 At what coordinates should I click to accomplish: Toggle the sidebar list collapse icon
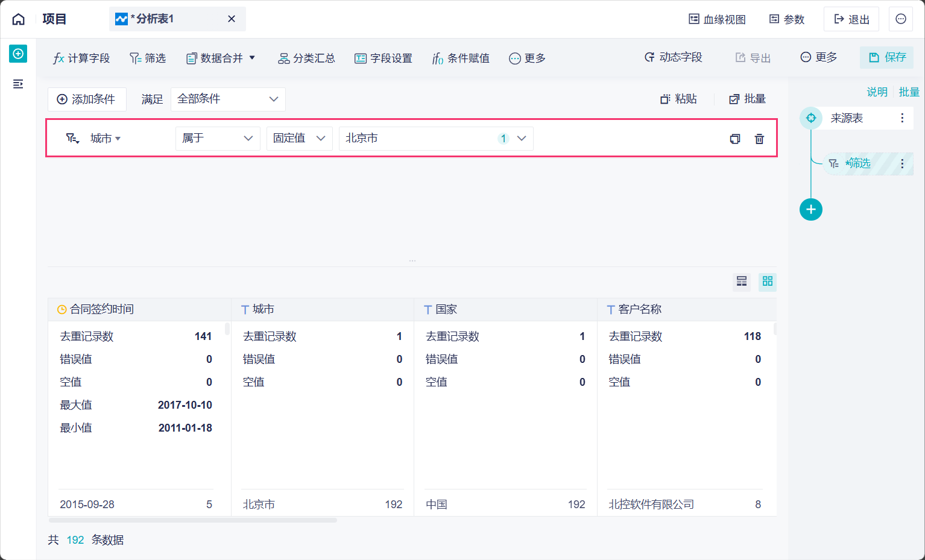(x=18, y=84)
